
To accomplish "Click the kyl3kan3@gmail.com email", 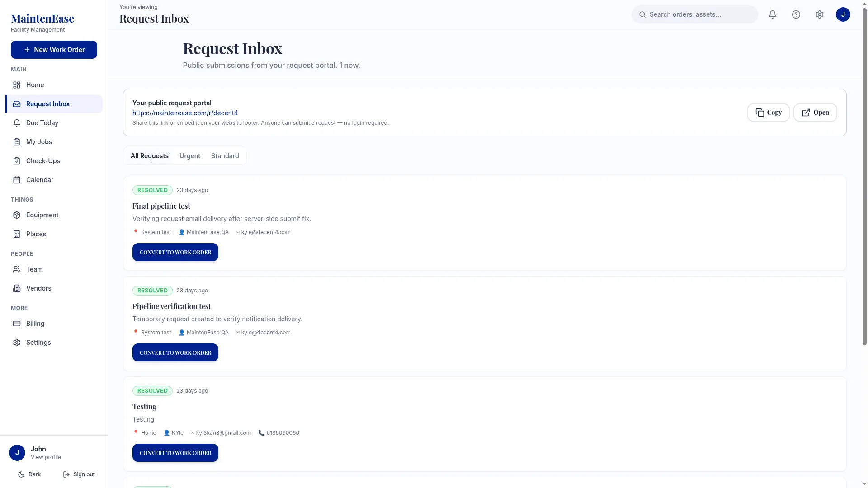I will [223, 433].
